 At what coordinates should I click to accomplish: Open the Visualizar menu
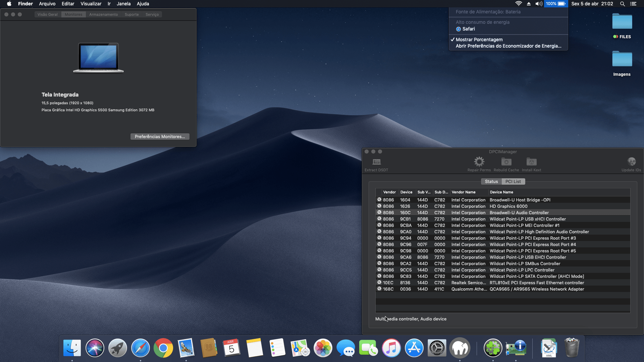(x=91, y=4)
